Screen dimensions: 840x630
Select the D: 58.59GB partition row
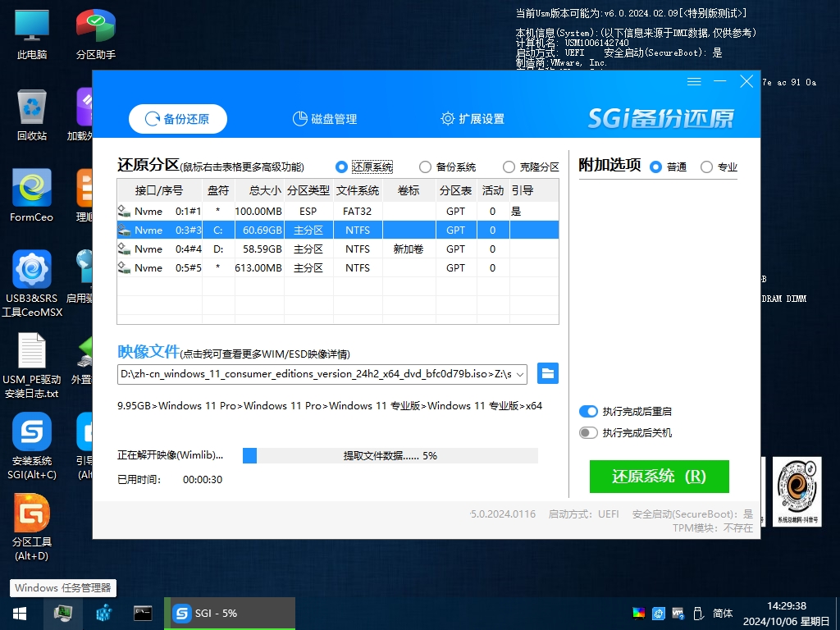(338, 249)
